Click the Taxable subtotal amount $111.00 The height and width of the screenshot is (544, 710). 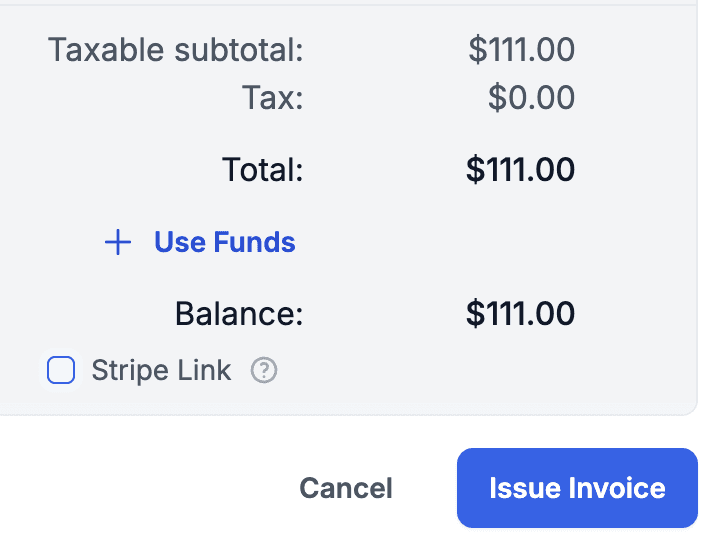point(521,49)
